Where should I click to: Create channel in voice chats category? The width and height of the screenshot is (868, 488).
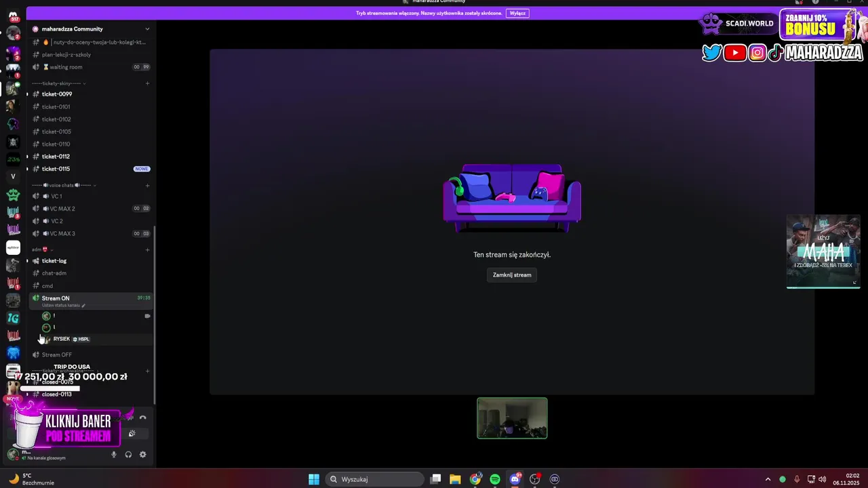pos(147,185)
